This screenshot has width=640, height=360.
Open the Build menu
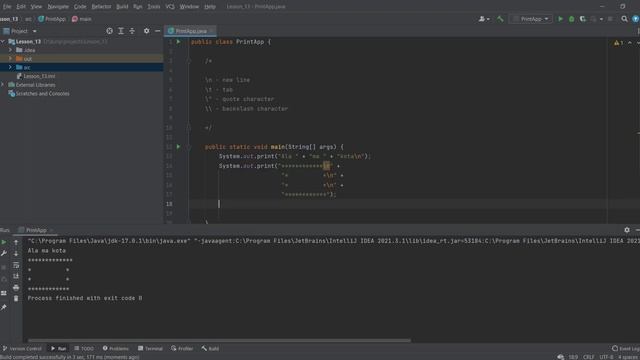[122, 7]
